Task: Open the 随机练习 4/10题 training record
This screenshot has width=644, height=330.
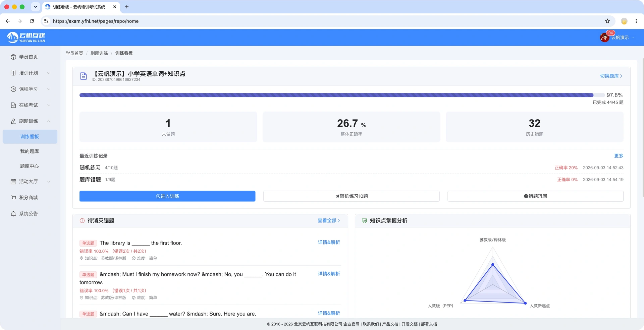Action: click(x=352, y=168)
